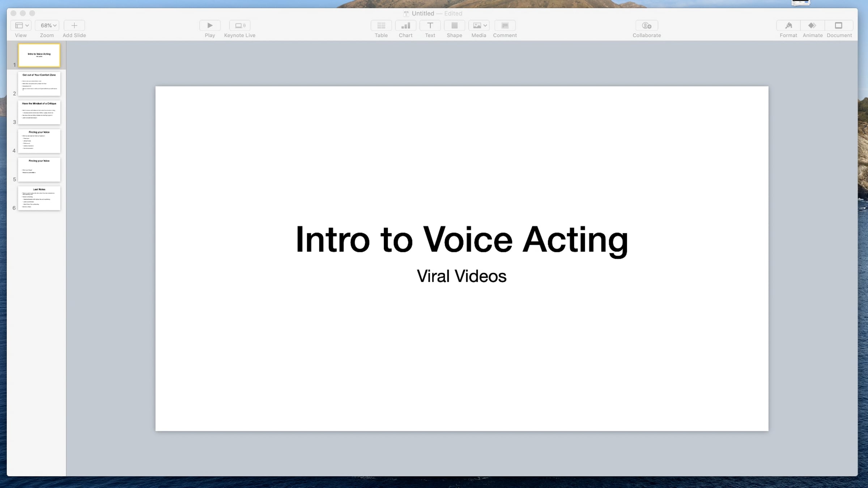868x488 pixels.
Task: Open the View dropdown menu
Action: [x=21, y=25]
